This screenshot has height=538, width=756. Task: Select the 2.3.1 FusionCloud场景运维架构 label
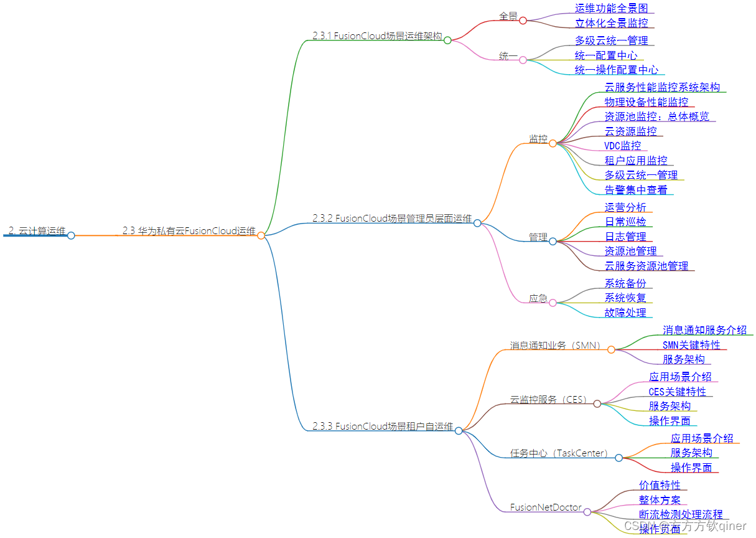tap(377, 36)
